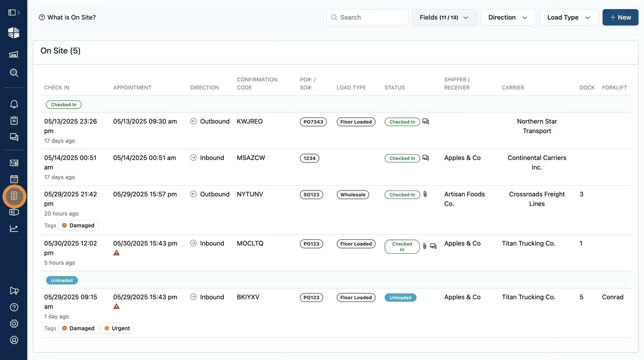644x360 pixels.
Task: Click warning triangle in BKIYXV row appointment
Action: (116, 306)
